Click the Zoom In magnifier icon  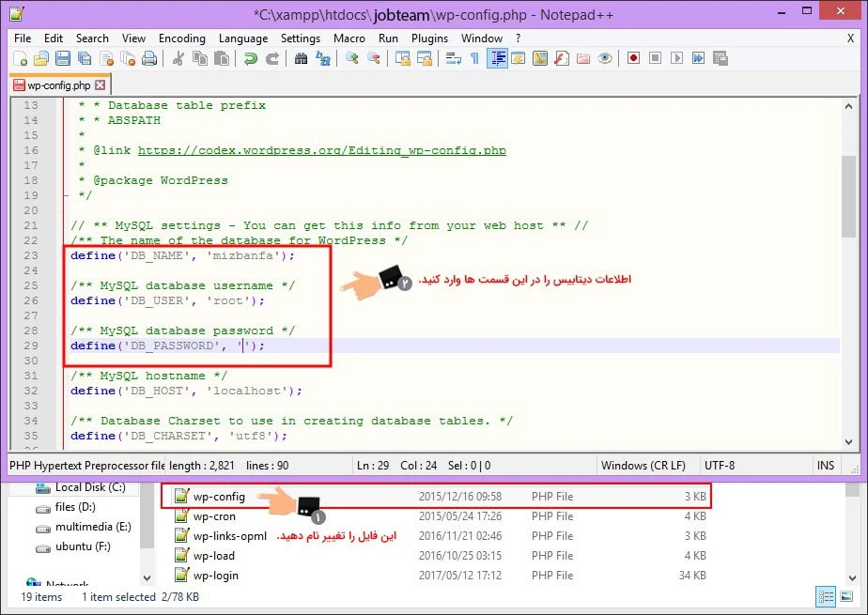tap(352, 58)
